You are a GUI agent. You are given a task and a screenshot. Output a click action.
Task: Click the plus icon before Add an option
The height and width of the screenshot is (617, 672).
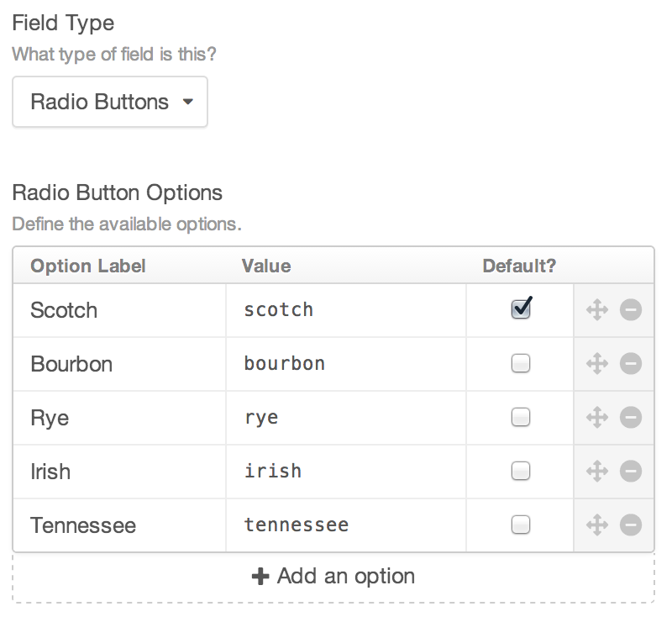click(x=257, y=576)
